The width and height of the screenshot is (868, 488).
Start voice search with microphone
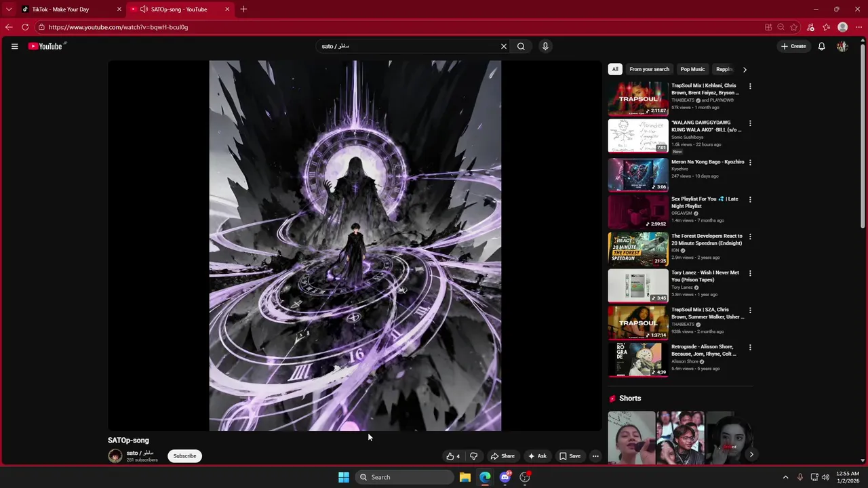pyautogui.click(x=545, y=46)
